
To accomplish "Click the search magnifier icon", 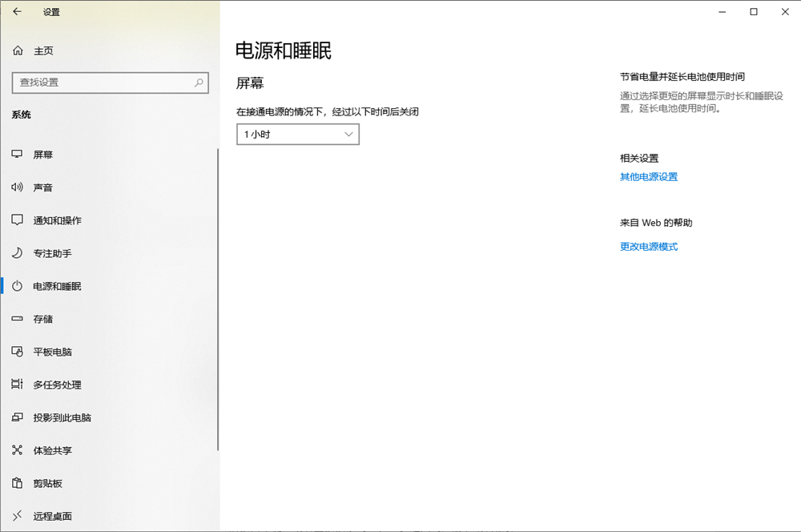I will pos(197,83).
